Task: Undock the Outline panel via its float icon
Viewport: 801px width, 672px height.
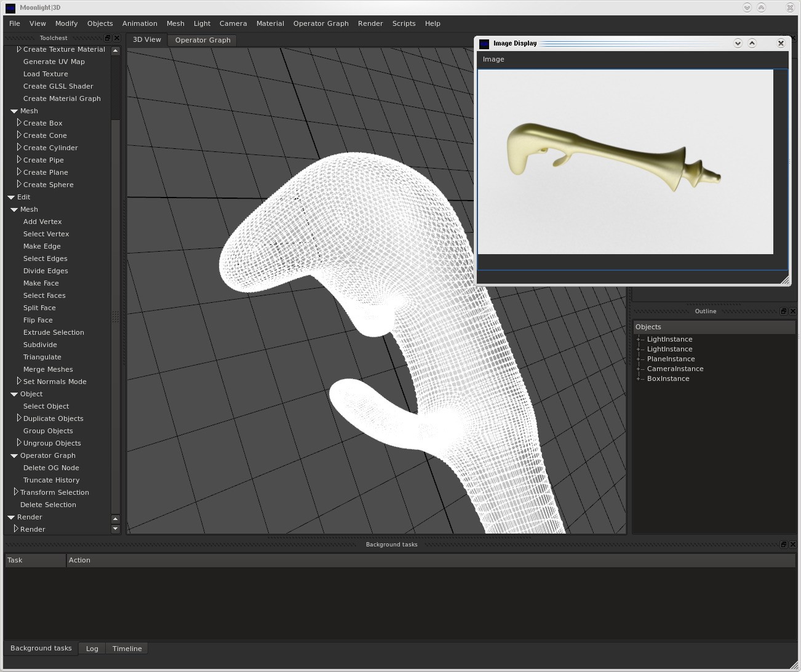Action: (783, 311)
